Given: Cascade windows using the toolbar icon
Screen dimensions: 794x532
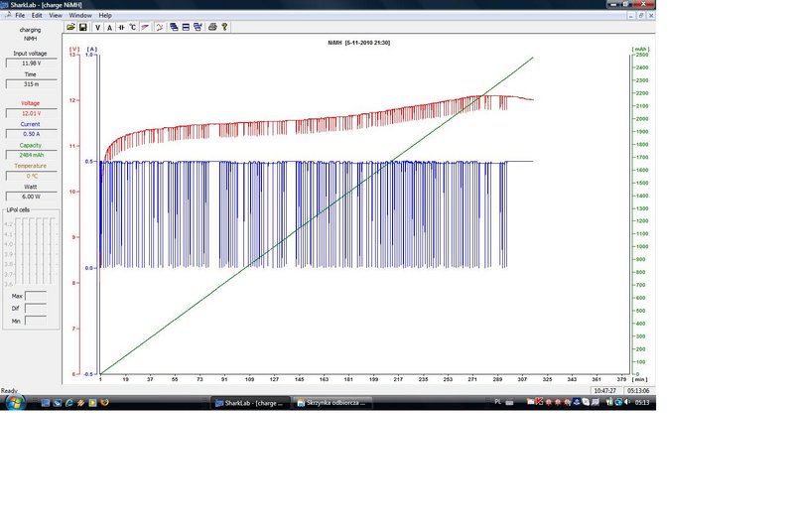Looking at the screenshot, I should click(x=174, y=28).
